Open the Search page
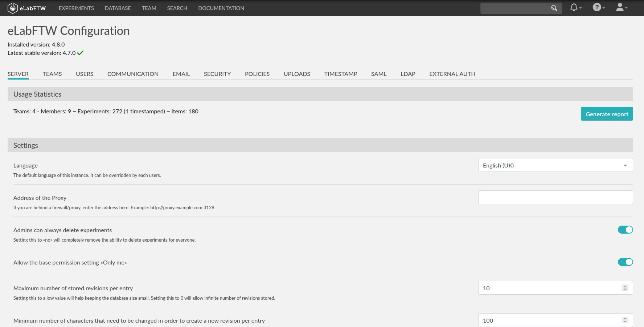 click(177, 8)
